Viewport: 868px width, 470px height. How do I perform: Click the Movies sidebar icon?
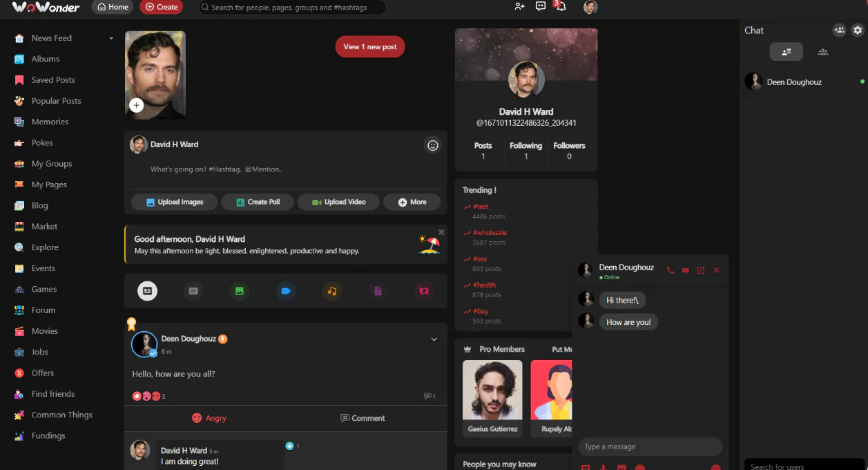tap(19, 331)
